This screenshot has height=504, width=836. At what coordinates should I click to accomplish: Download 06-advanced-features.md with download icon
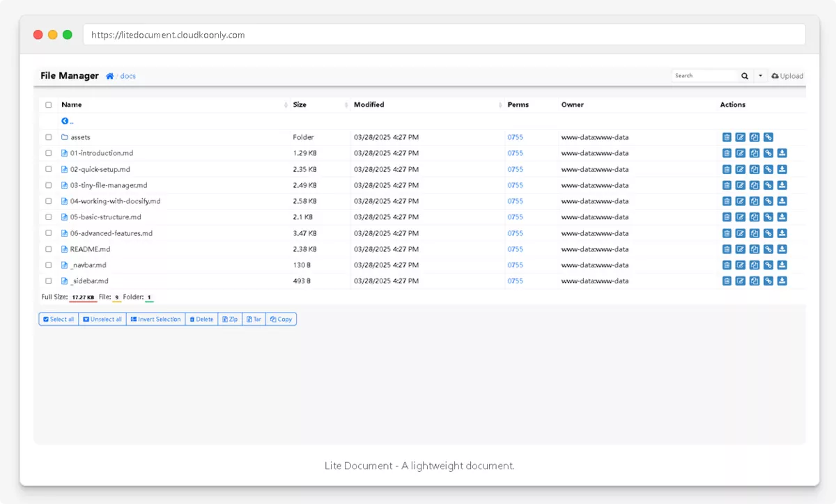[782, 233]
